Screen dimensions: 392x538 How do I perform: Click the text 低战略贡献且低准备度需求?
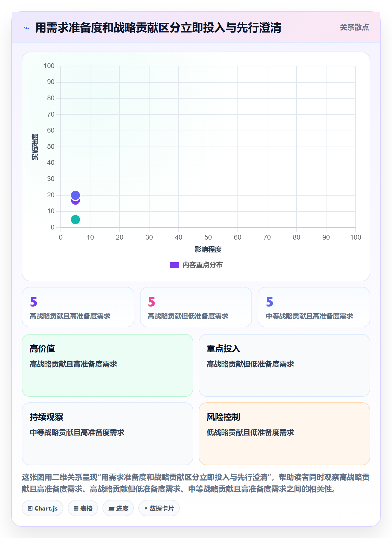coord(250,432)
